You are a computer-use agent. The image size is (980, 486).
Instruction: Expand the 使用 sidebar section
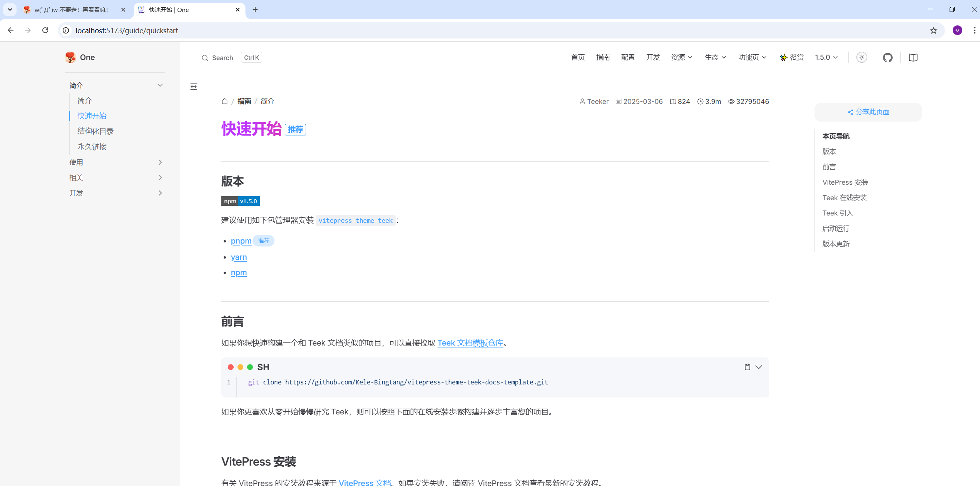click(115, 162)
